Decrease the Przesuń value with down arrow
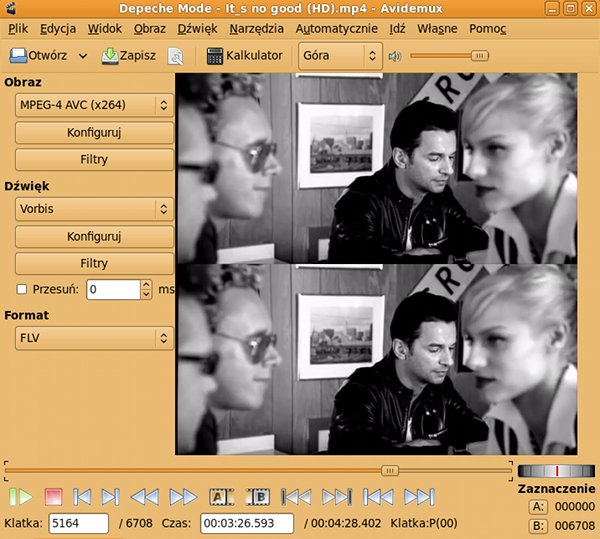600x539 pixels. coord(146,294)
